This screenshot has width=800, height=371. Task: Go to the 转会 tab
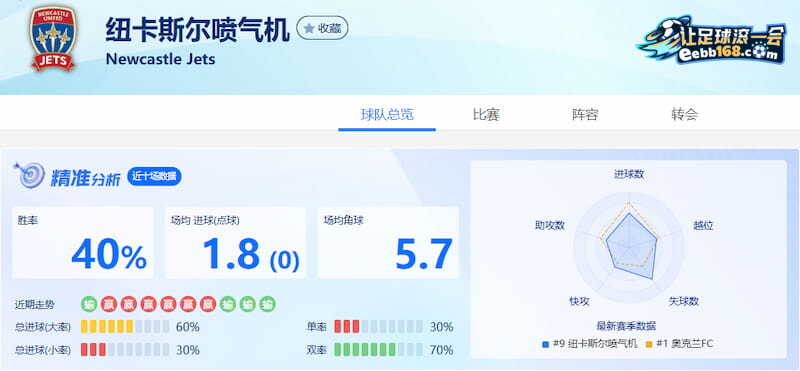pyautogui.click(x=684, y=114)
